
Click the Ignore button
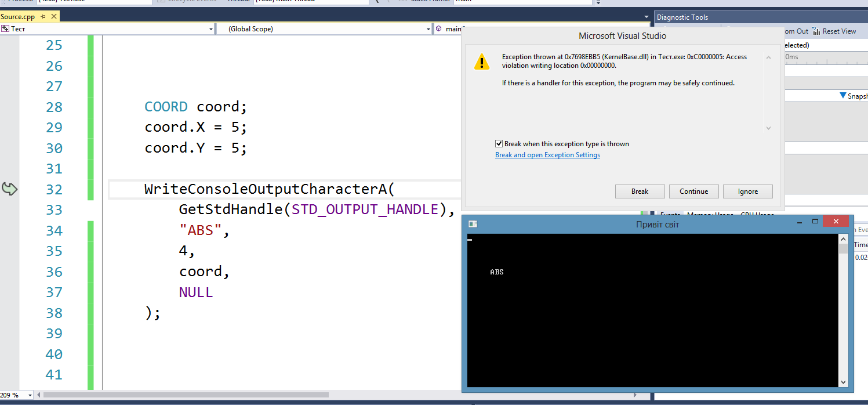(x=747, y=191)
